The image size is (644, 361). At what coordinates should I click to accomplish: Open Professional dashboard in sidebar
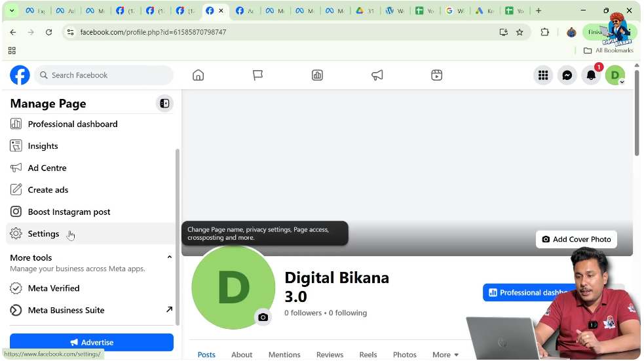click(x=90, y=124)
